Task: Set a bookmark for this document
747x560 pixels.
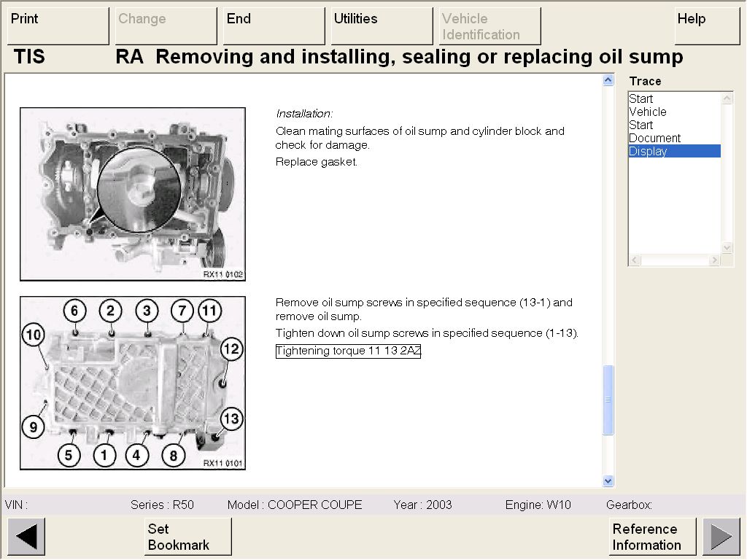Action: coord(187,537)
